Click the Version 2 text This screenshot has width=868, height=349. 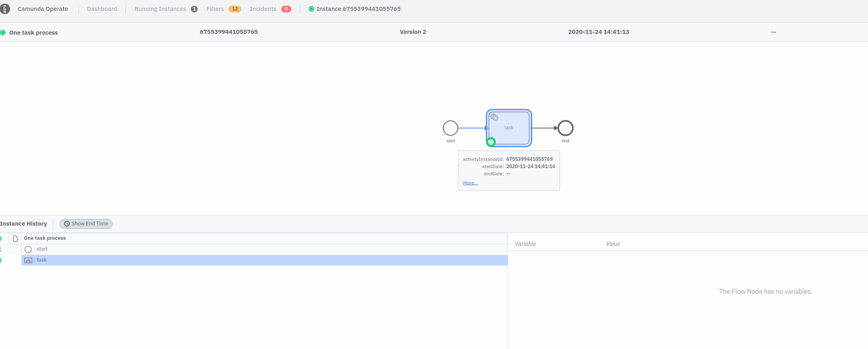tap(413, 32)
